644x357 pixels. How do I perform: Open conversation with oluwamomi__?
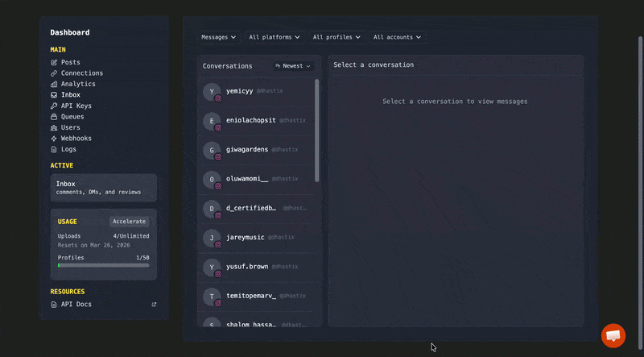pos(255,180)
